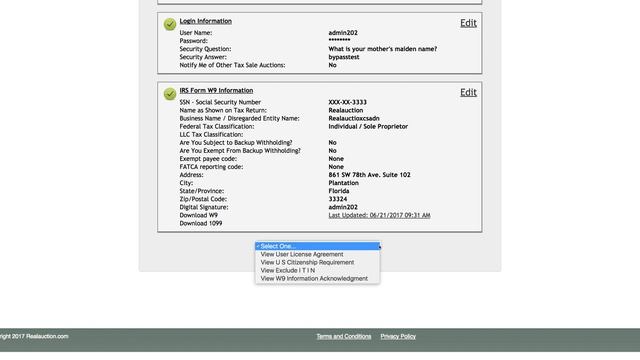The width and height of the screenshot is (640, 360).
Task: Edit the IRS Form W9 Information section
Action: [x=468, y=93]
